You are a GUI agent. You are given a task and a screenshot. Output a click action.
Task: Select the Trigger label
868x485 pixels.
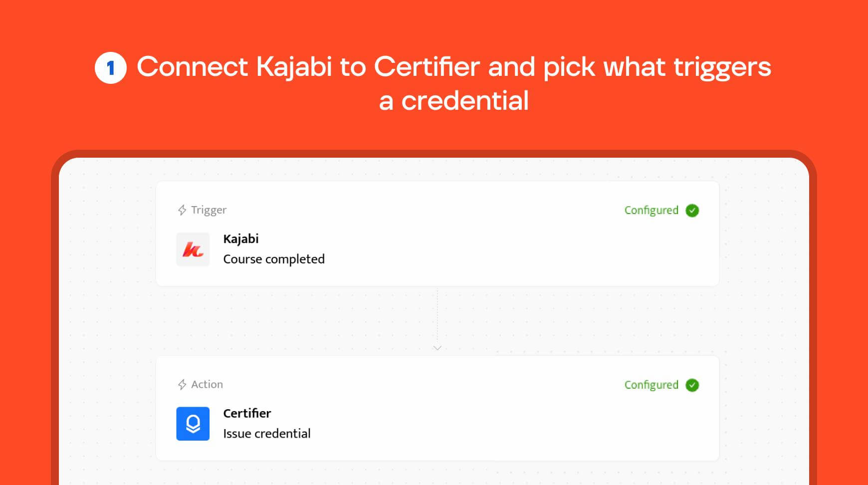pyautogui.click(x=209, y=210)
